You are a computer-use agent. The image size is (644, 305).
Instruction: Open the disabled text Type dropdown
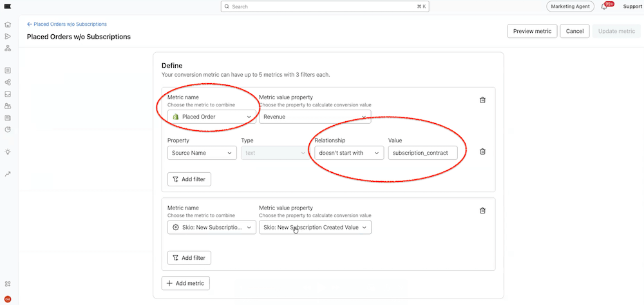point(276,153)
